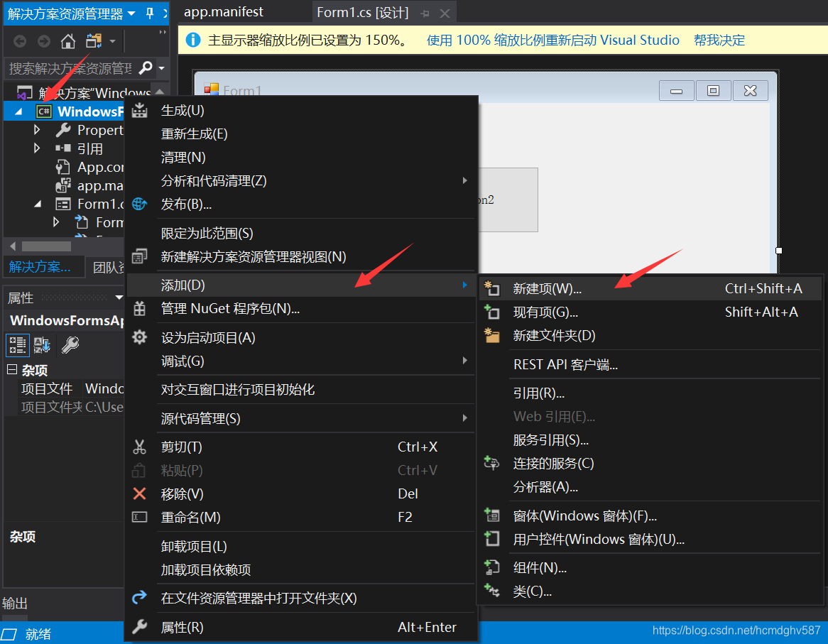The width and height of the screenshot is (828, 644).
Task: Click link 使用 100% 缩放比例重新启动 Visual Studio
Action: point(553,40)
